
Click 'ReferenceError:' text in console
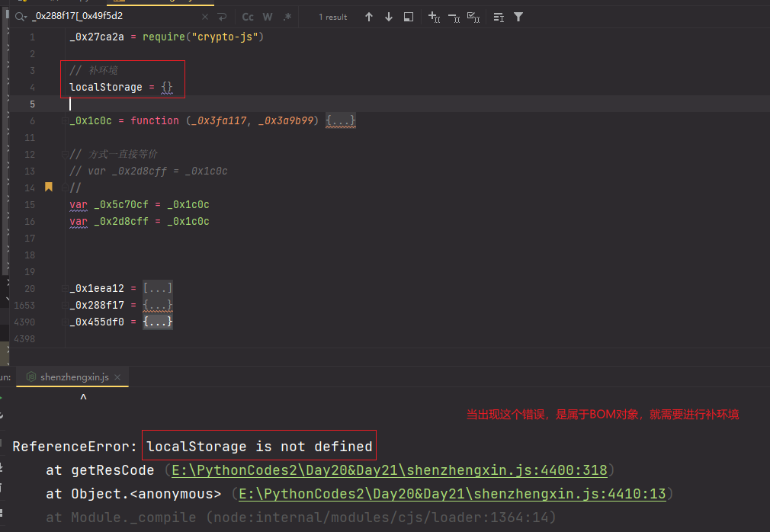point(74,447)
